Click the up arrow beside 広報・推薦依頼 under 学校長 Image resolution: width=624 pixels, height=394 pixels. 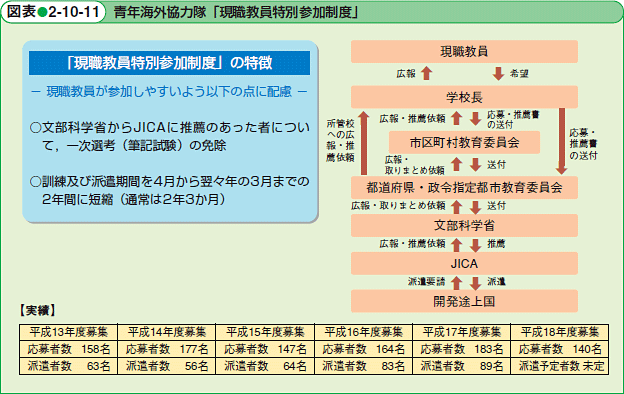[456, 118]
